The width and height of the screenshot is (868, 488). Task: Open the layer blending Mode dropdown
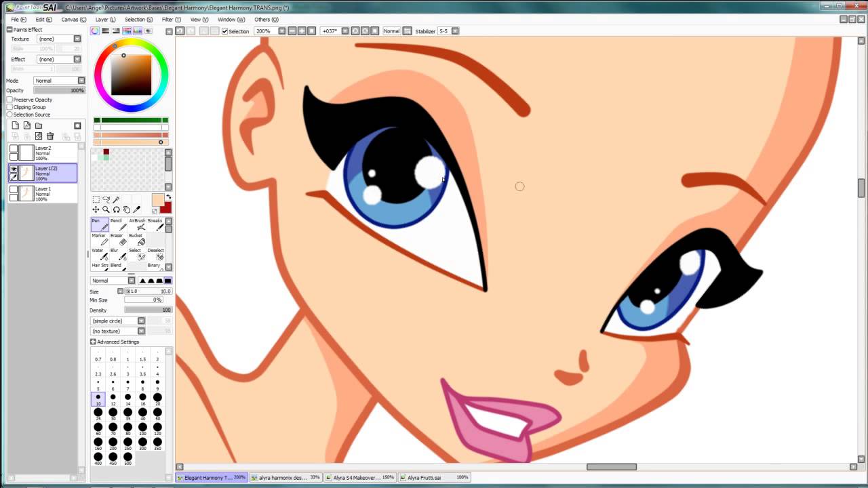[59, 81]
